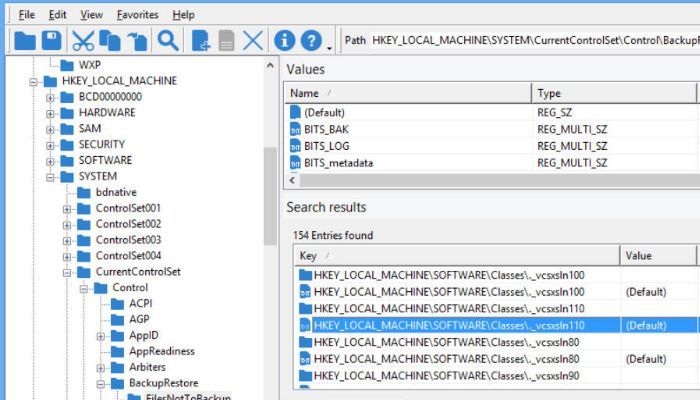700x400 pixels.
Task: Click the Paste toolbar icon
Action: (x=138, y=41)
